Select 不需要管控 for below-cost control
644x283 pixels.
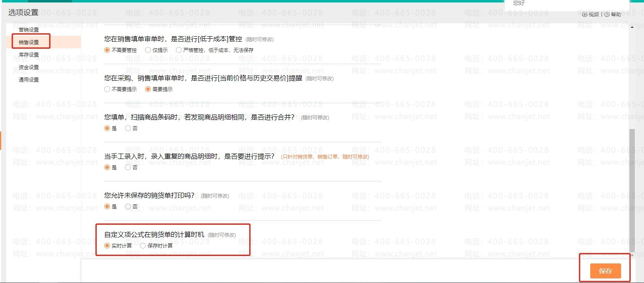[x=107, y=50]
